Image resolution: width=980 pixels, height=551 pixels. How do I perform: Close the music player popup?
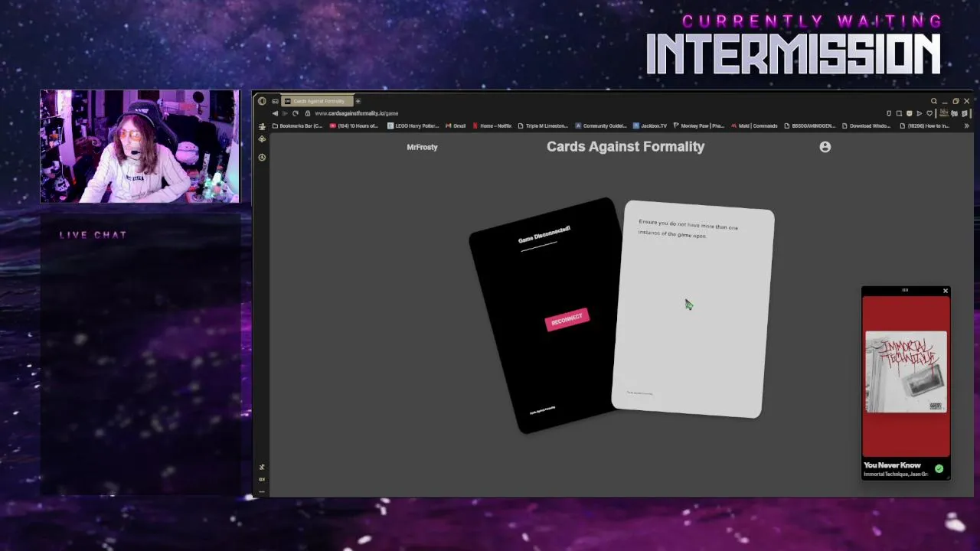[946, 291]
